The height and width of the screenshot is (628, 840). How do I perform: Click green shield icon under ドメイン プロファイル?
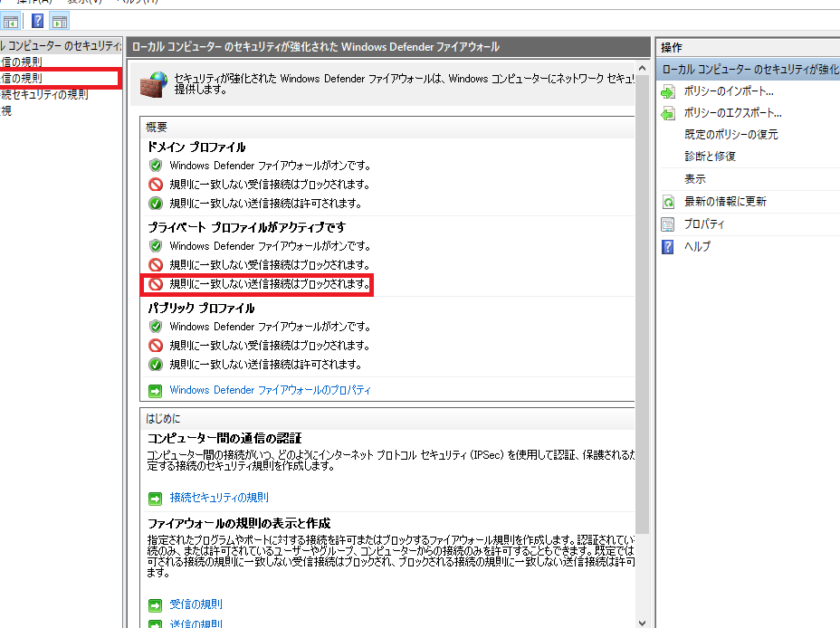click(156, 166)
